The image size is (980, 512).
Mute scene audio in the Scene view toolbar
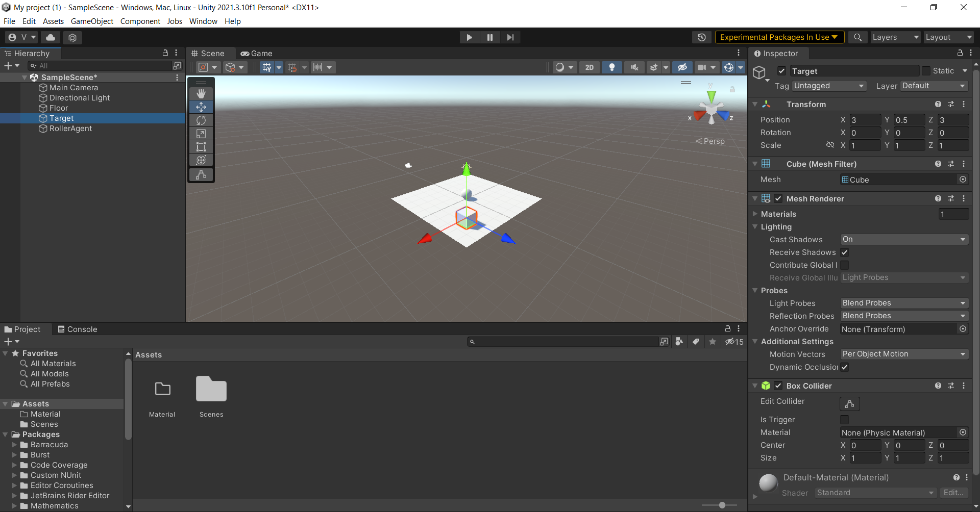tap(634, 67)
